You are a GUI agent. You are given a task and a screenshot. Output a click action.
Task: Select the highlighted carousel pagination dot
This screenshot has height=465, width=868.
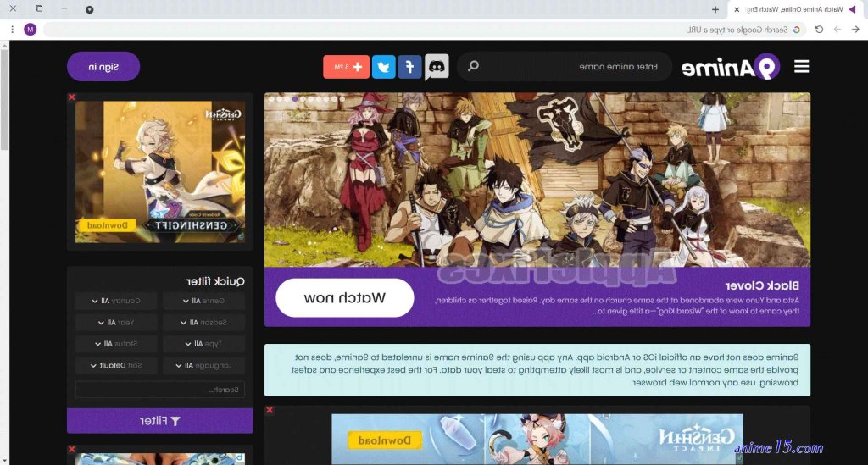coord(295,99)
